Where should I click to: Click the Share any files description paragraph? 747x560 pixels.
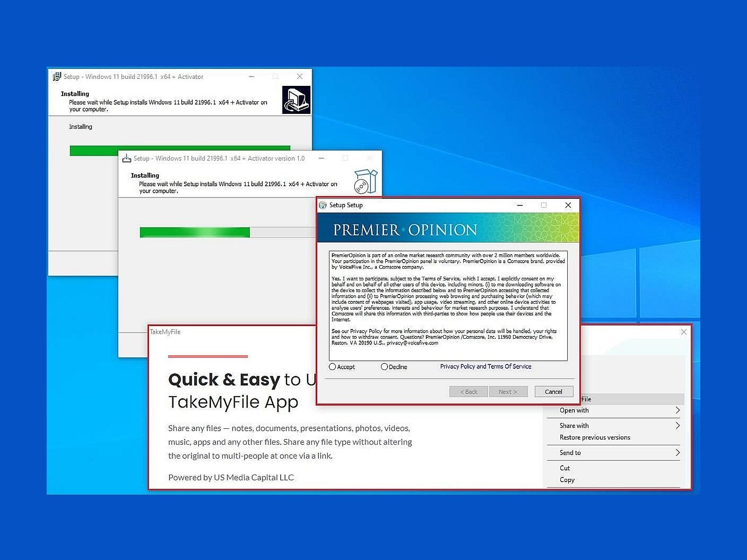coord(290,442)
